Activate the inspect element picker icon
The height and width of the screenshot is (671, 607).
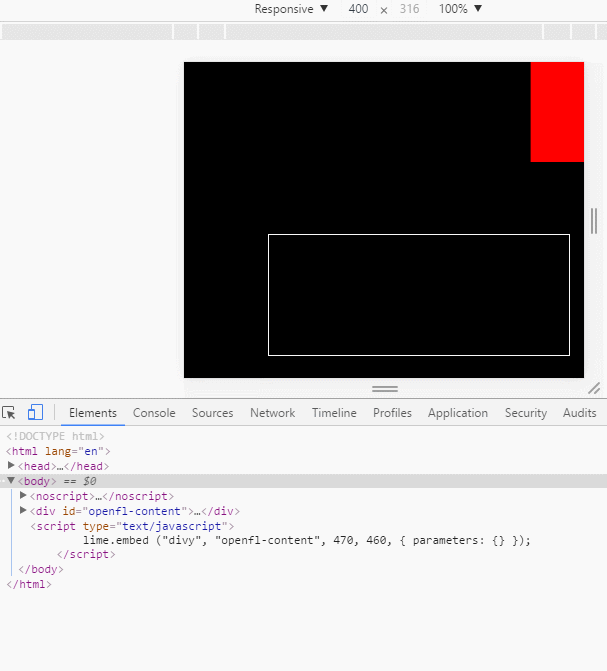[9, 413]
